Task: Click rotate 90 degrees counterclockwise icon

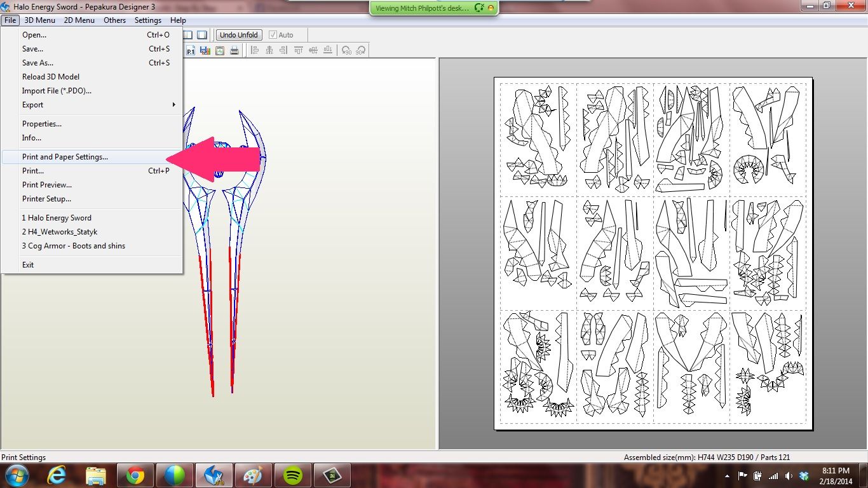Action: (x=346, y=50)
